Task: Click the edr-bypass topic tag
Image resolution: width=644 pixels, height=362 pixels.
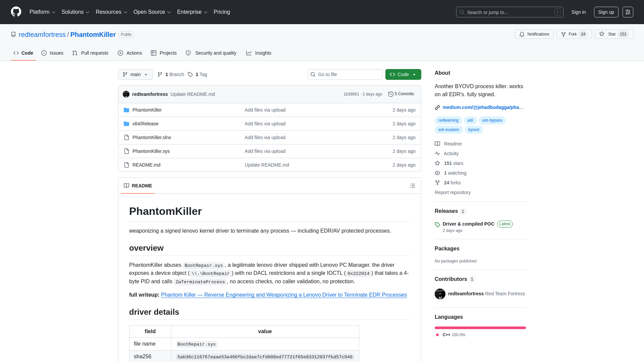Action: coord(492,120)
